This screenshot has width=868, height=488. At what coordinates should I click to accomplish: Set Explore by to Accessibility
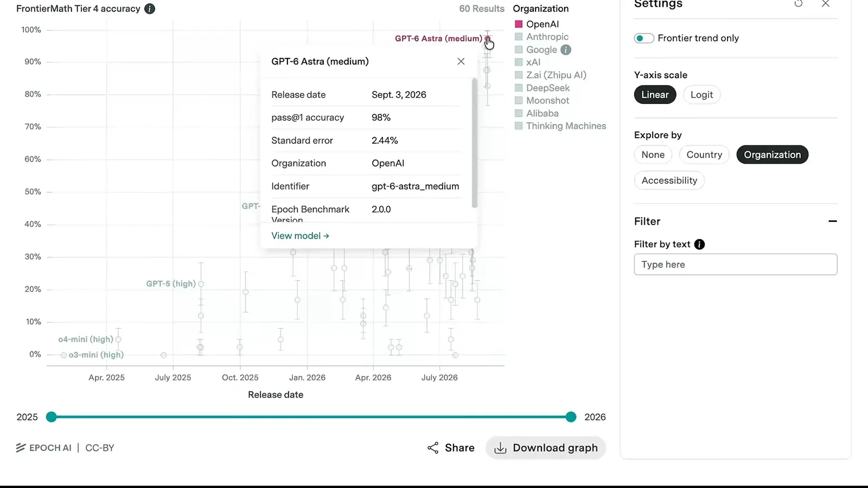(669, 181)
